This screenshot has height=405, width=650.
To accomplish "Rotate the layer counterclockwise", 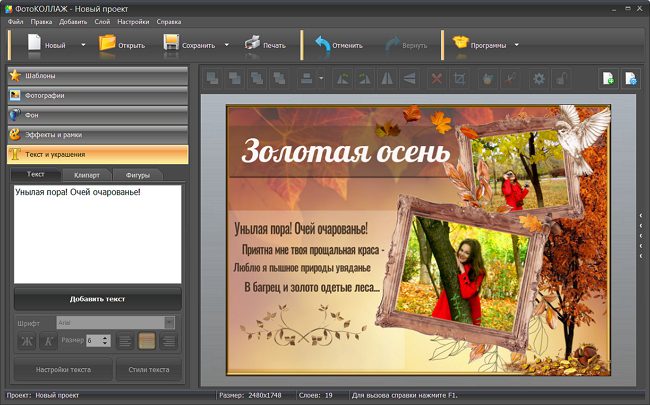I will click(342, 78).
